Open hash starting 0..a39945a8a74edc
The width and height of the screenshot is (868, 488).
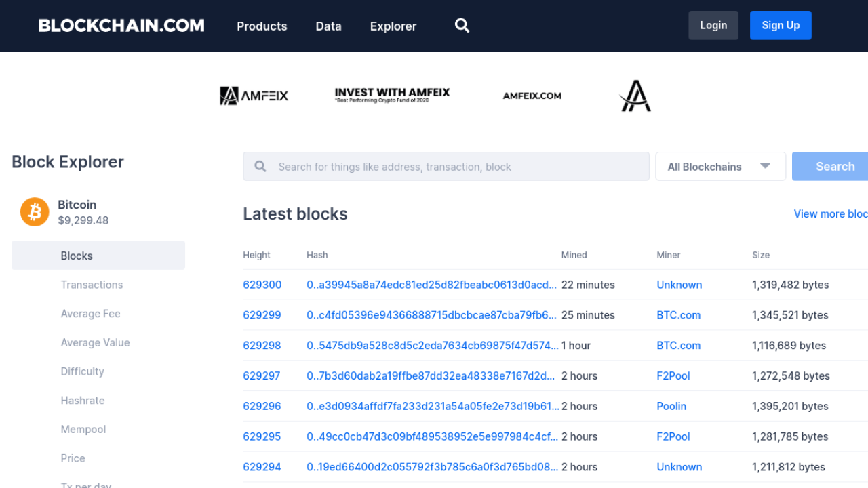432,285
